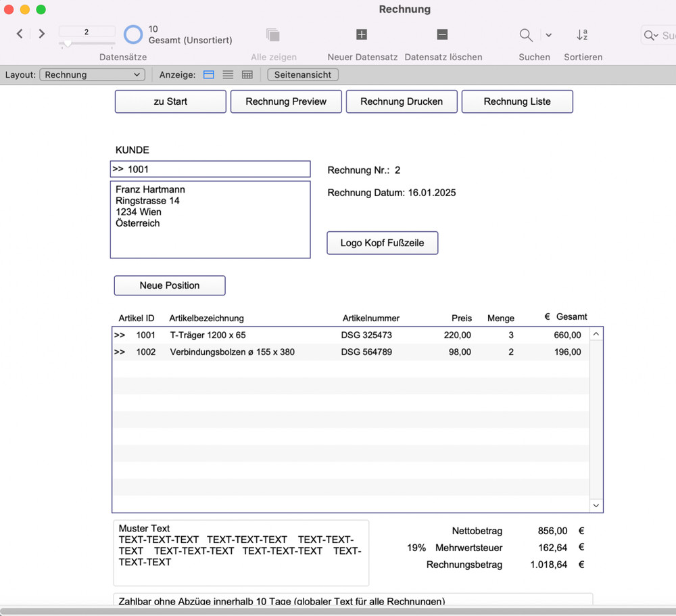Click the down arrow on the item scrollbar
This screenshot has width=676, height=616.
[x=596, y=505]
